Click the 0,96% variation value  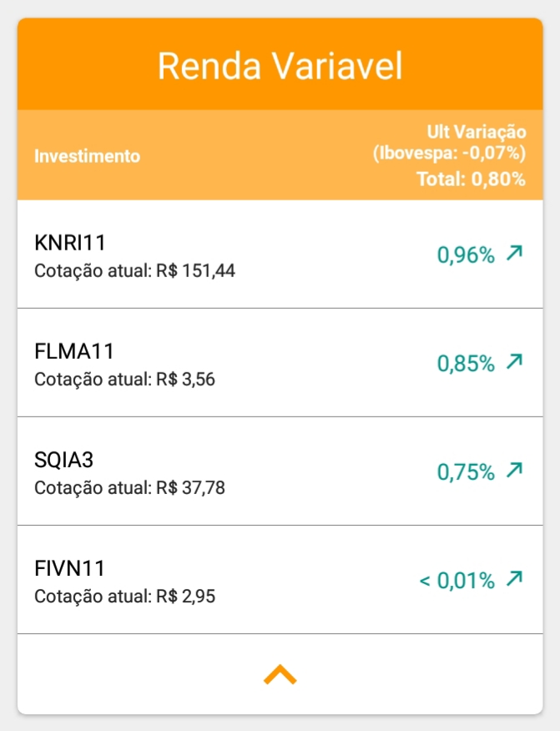coord(466,255)
